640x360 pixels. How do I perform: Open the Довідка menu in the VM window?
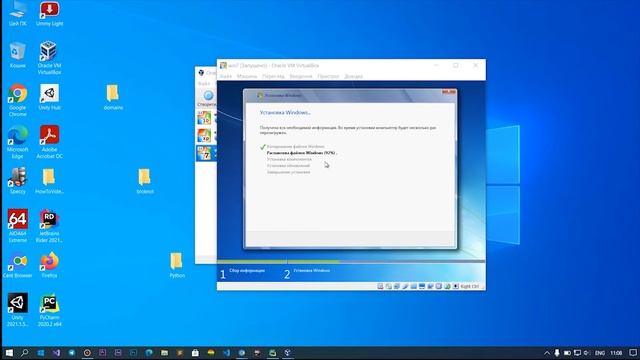pos(353,76)
